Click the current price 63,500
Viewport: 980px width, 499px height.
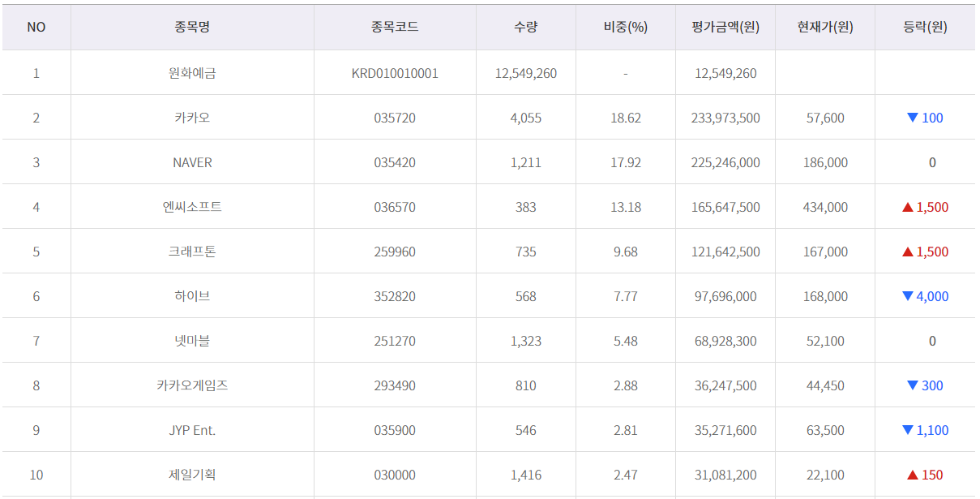[825, 430]
